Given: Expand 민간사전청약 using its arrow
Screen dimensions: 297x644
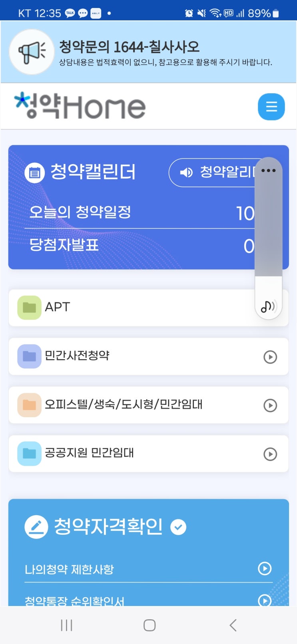Looking at the screenshot, I should coord(270,357).
